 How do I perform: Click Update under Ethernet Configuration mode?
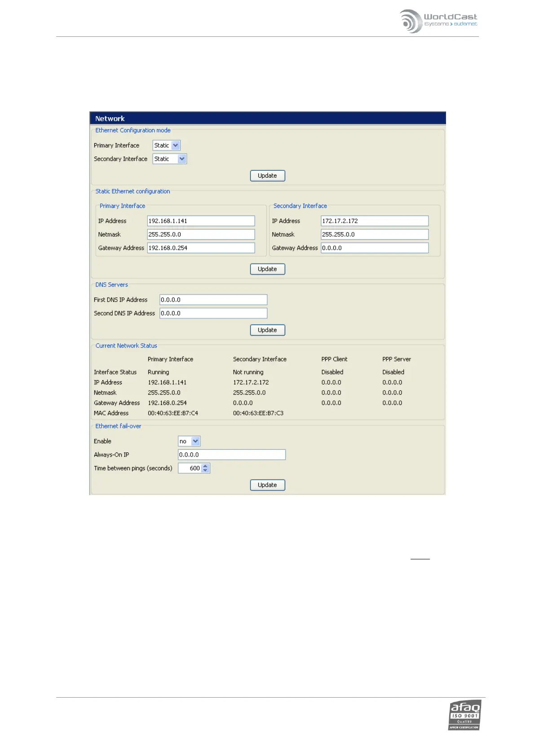[x=267, y=176]
